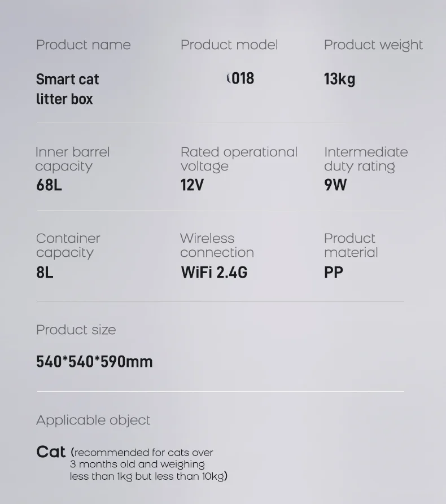
Task: Click the Product name heading
Action: pos(83,45)
